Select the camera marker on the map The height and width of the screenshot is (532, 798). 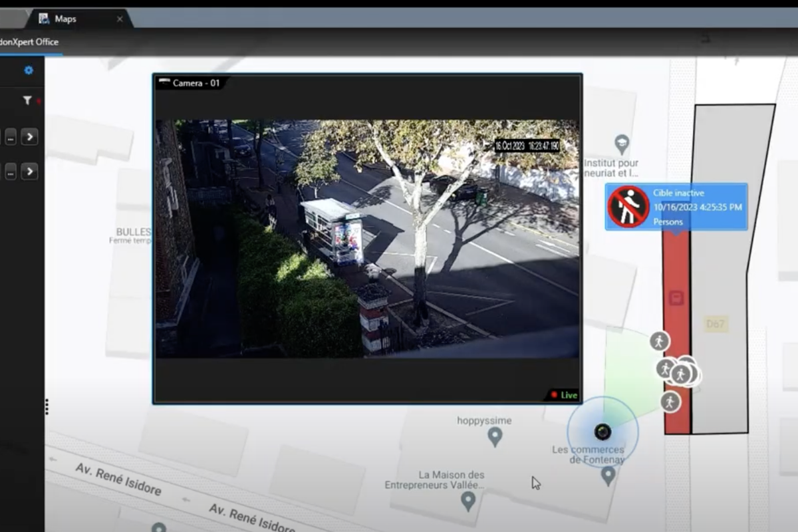(602, 432)
